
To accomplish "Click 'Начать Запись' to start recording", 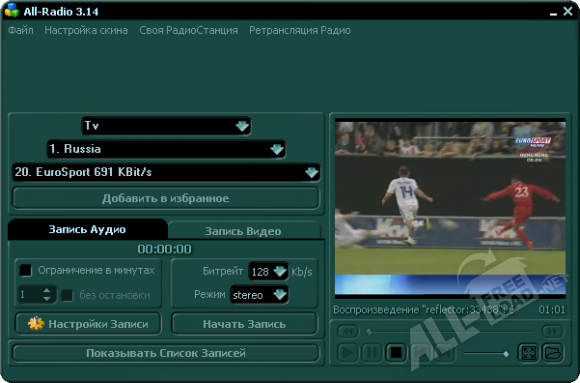I will [244, 324].
